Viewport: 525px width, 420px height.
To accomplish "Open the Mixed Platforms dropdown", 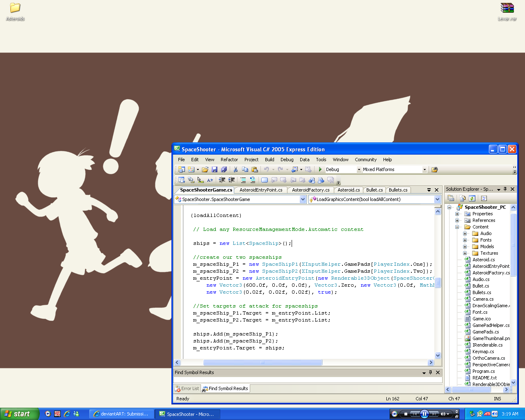I will (425, 169).
